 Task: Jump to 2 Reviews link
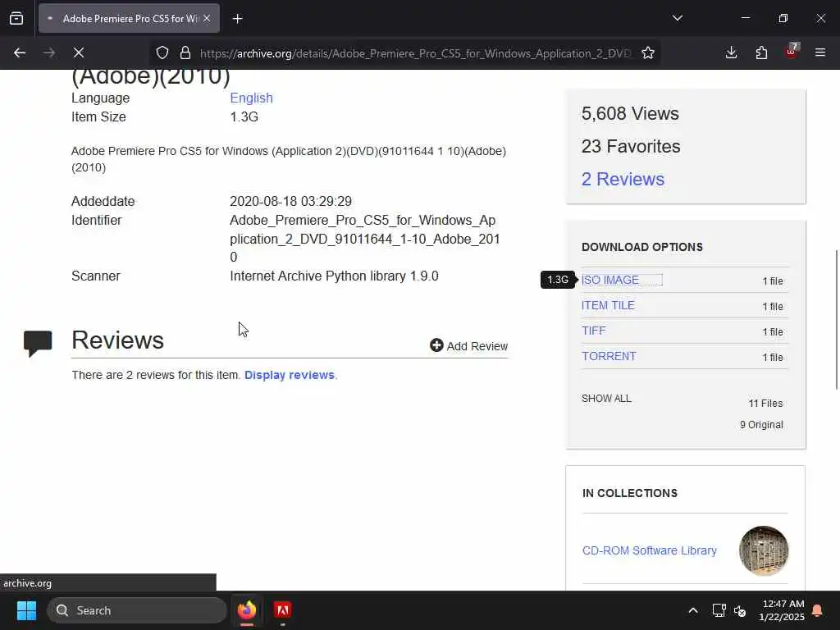coord(623,179)
